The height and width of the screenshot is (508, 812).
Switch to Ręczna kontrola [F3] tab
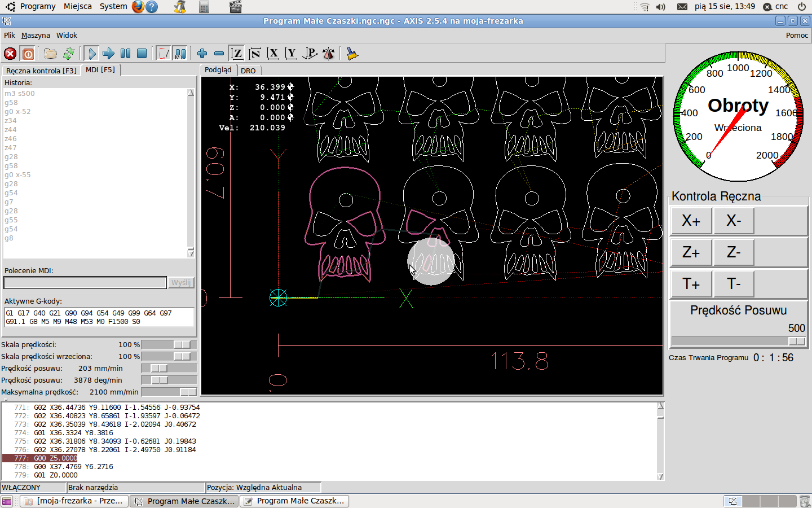click(x=41, y=71)
